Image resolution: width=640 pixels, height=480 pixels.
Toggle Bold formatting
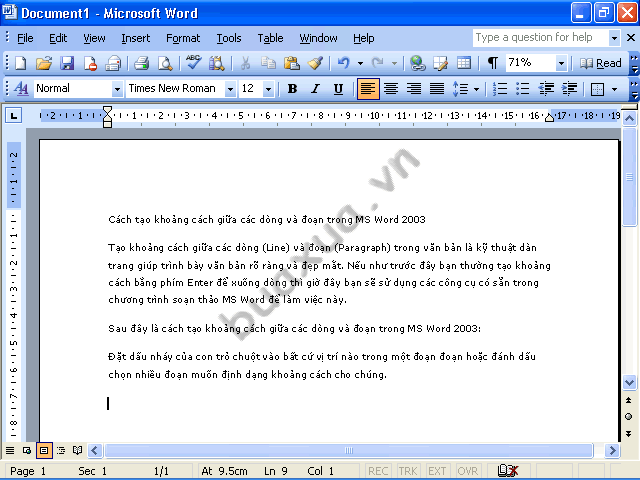click(292, 89)
